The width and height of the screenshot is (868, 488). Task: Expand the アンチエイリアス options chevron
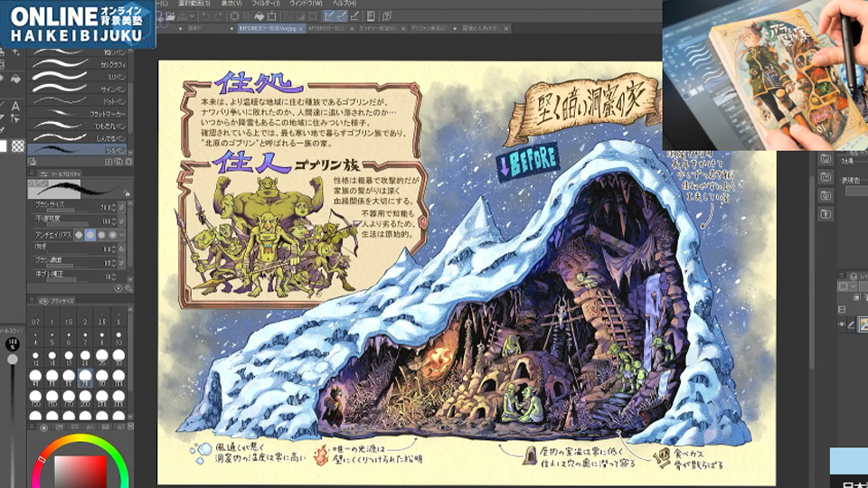(122, 235)
